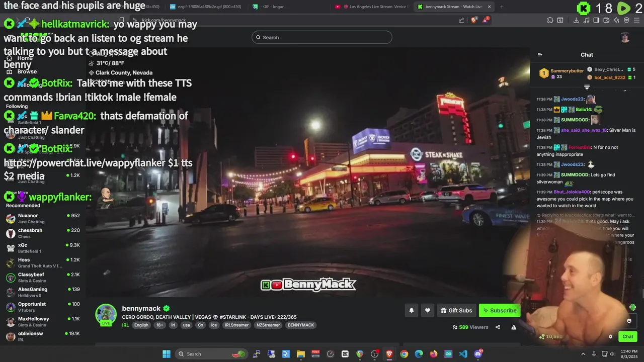Click the taskbar clock and date
Image resolution: width=644 pixels, height=362 pixels.
click(x=629, y=354)
